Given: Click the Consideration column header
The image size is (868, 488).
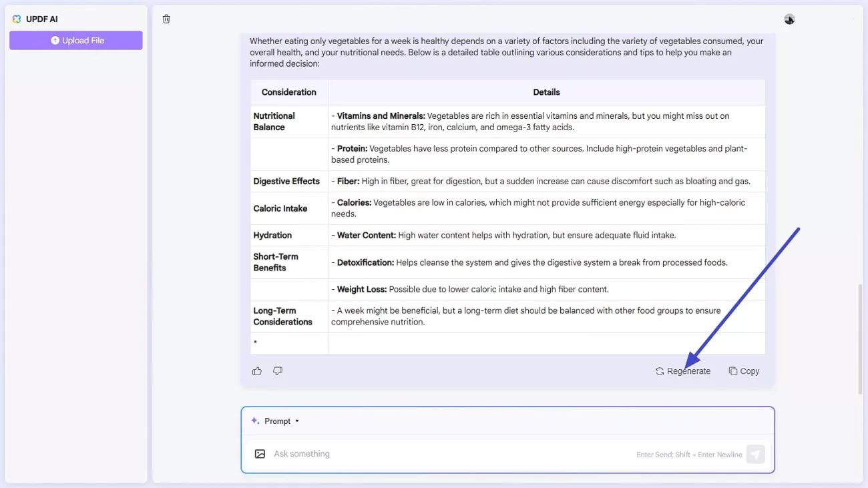Looking at the screenshot, I should (x=289, y=92).
